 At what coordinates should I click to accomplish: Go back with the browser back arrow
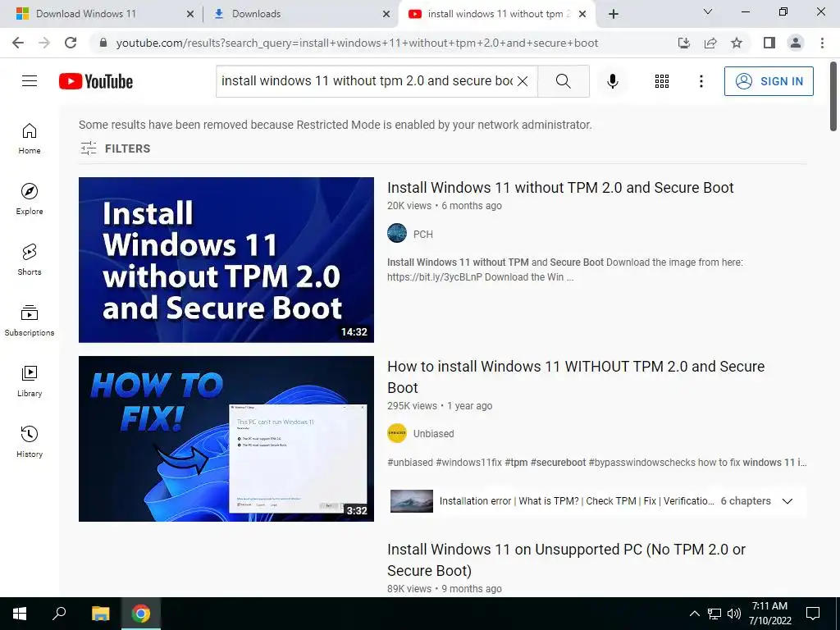click(x=18, y=43)
